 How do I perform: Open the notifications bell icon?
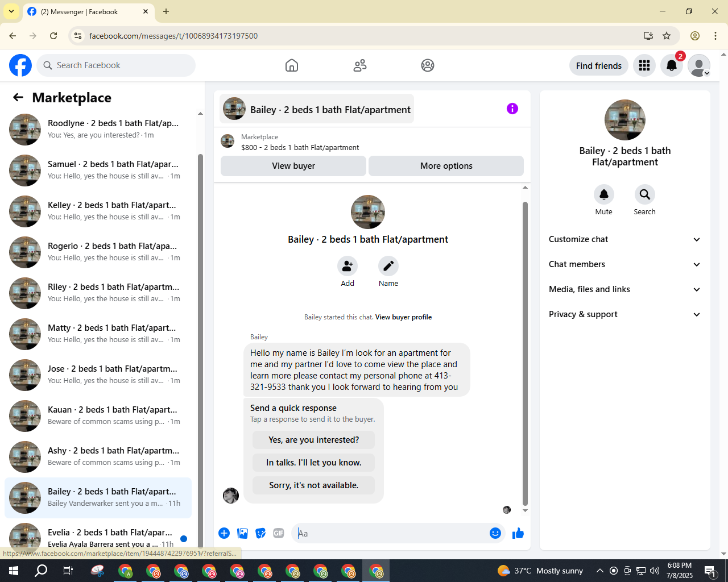[x=672, y=65]
